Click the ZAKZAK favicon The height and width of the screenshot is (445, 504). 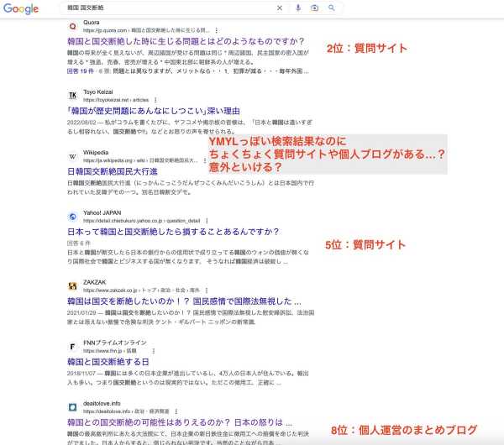click(x=73, y=286)
